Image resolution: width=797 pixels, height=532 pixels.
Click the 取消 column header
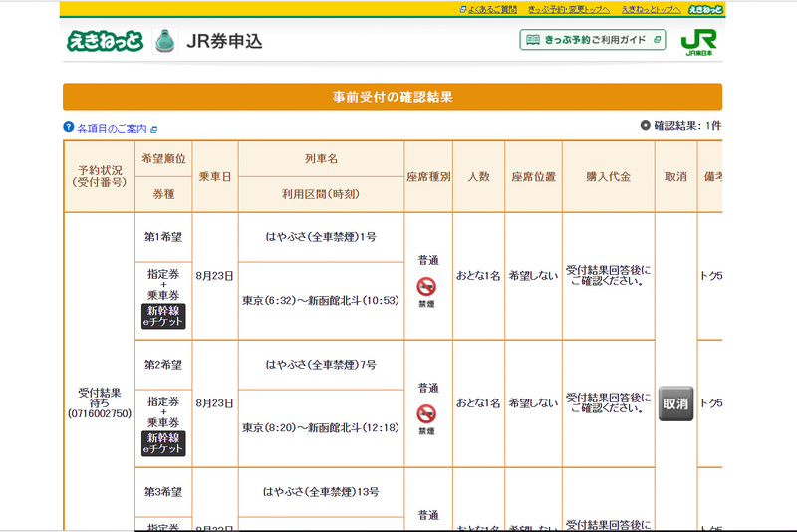676,176
